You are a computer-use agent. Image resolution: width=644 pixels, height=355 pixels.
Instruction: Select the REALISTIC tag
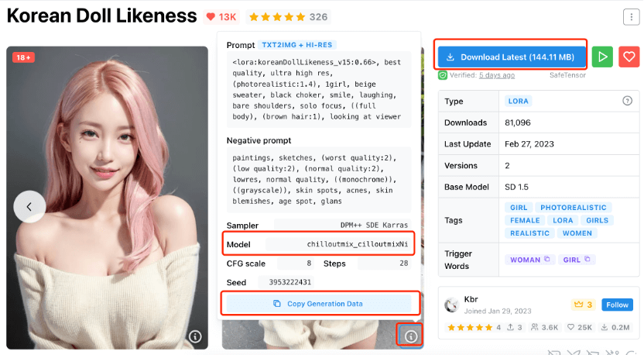[x=529, y=233]
